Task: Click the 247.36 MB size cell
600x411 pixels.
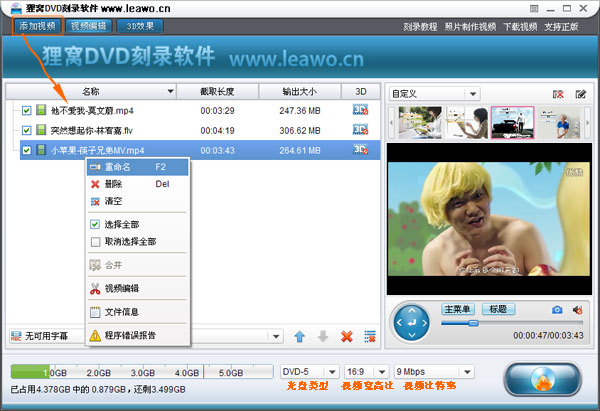Action: click(300, 111)
